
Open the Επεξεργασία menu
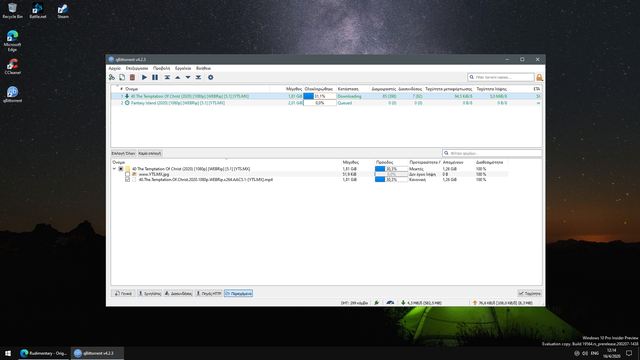click(x=137, y=68)
